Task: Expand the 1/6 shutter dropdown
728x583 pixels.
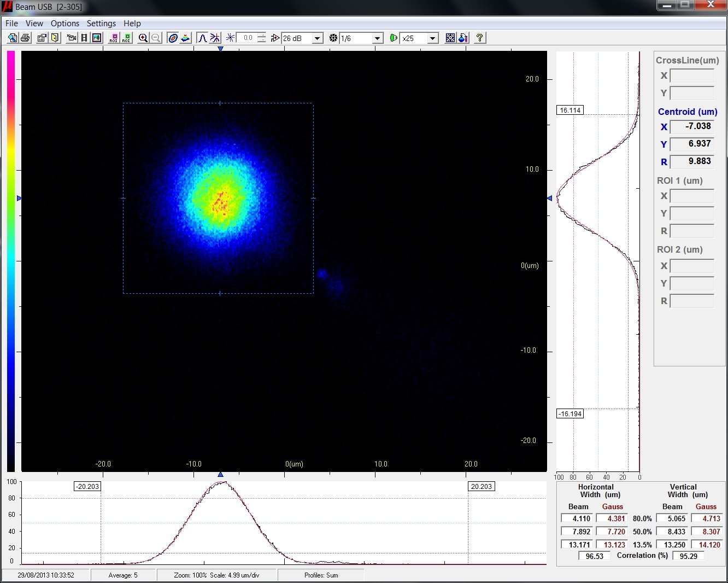Action: tap(377, 38)
